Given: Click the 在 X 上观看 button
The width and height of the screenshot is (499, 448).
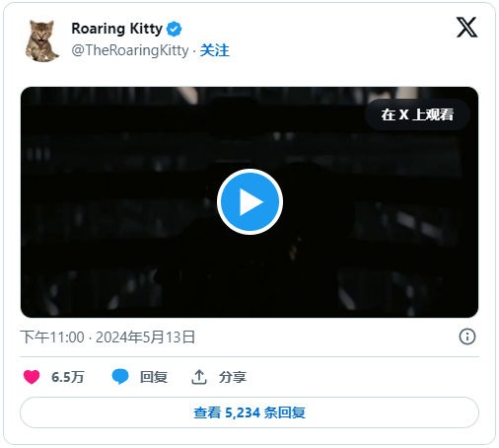Looking at the screenshot, I should click(x=417, y=114).
